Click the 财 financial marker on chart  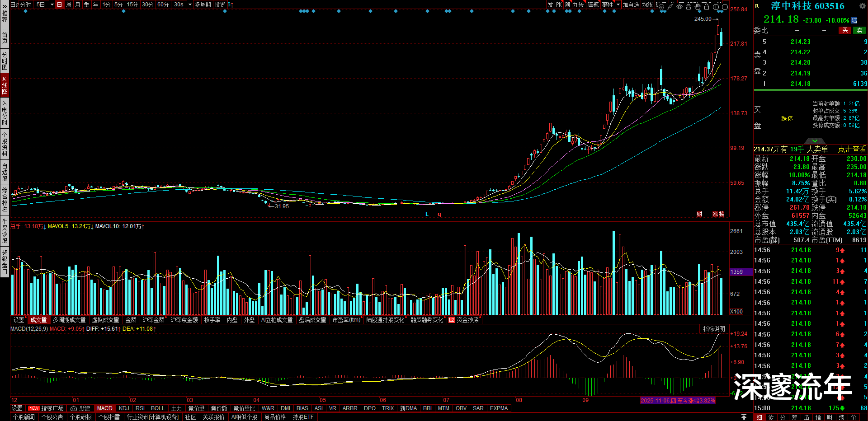click(x=699, y=214)
